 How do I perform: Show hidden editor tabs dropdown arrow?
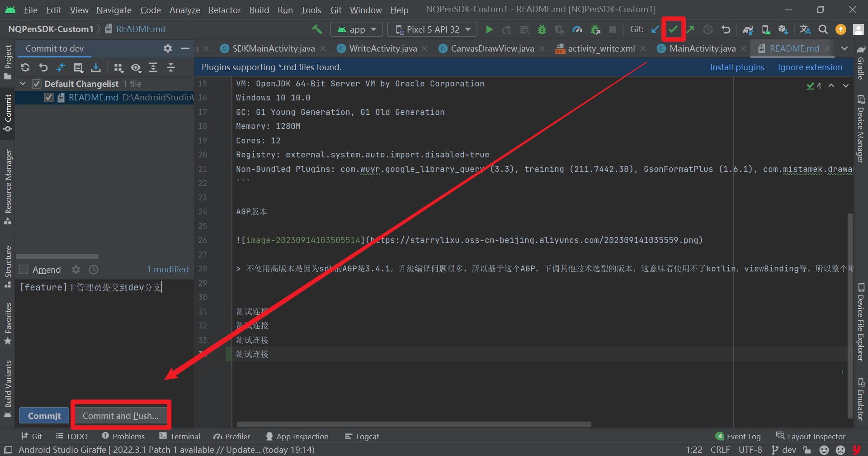point(844,48)
